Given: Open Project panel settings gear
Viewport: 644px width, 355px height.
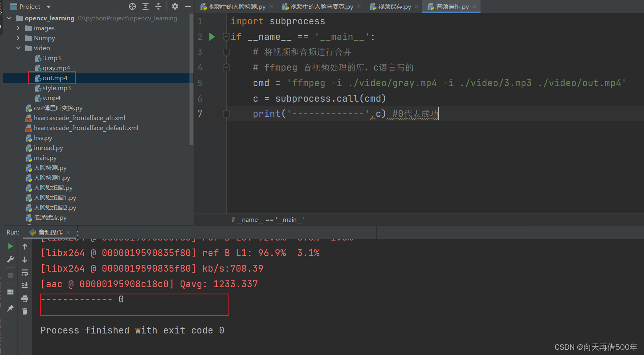Looking at the screenshot, I should click(175, 6).
